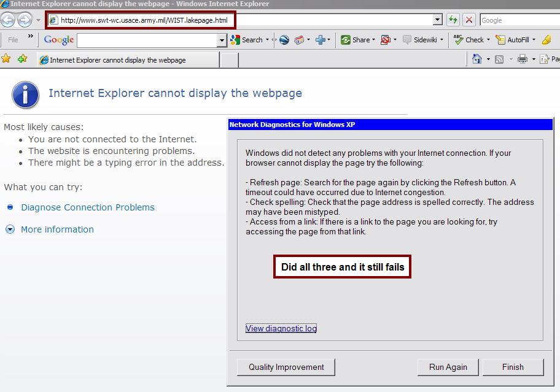Click the Print icon in the command bar
This screenshot has height=392, width=560.
522,60
